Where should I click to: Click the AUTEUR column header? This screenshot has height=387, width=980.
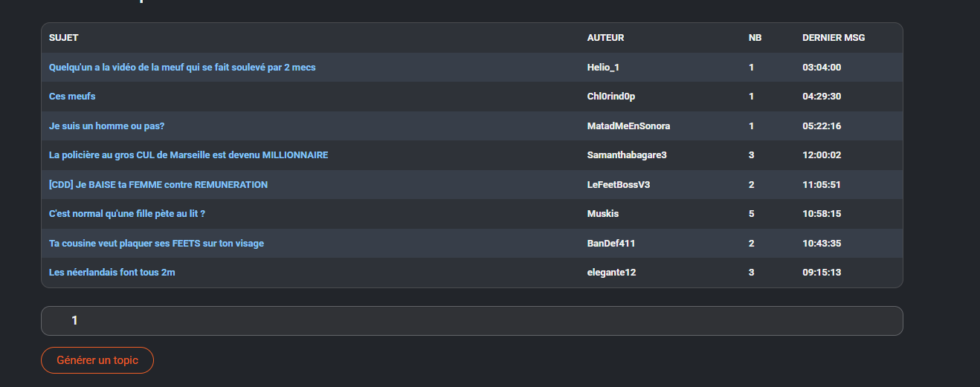(x=606, y=38)
